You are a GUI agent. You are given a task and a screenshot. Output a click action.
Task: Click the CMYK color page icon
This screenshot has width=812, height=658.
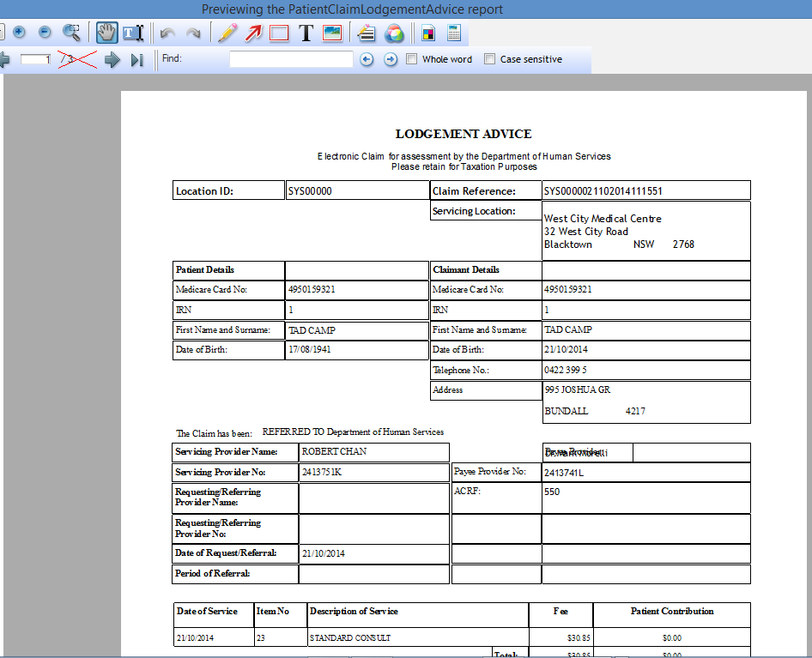(428, 33)
